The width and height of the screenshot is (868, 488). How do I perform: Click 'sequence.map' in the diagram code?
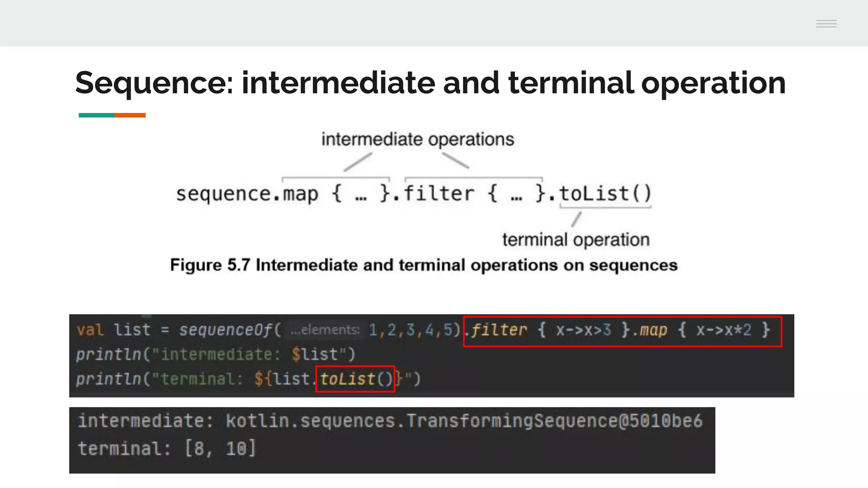[247, 194]
